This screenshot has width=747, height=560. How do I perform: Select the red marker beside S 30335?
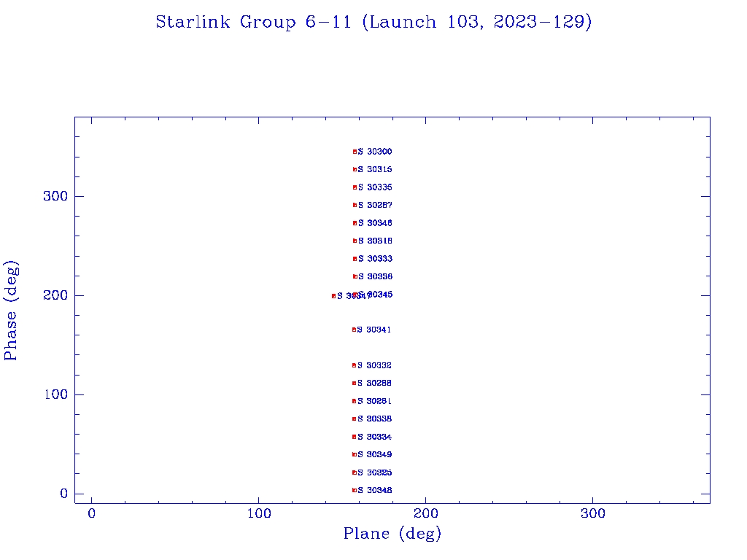tap(355, 187)
